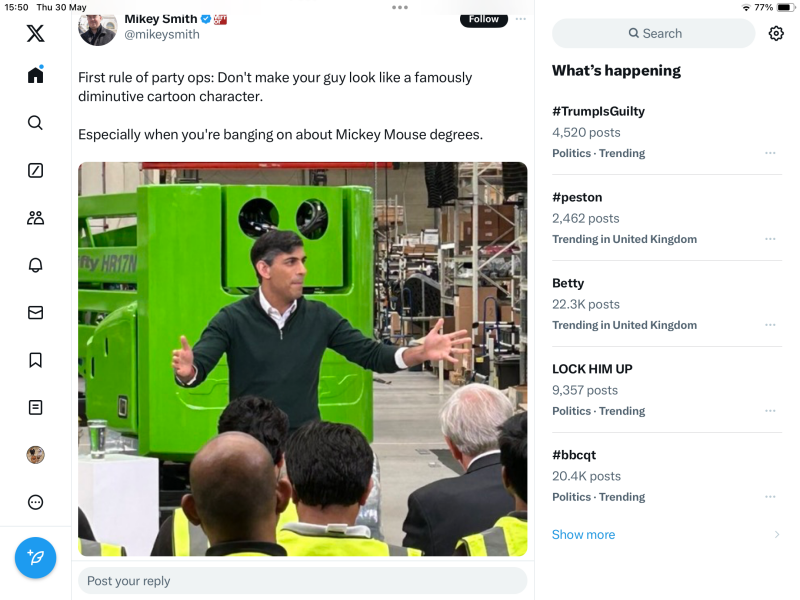Open trends settings gear
The height and width of the screenshot is (600, 800).
(776, 33)
